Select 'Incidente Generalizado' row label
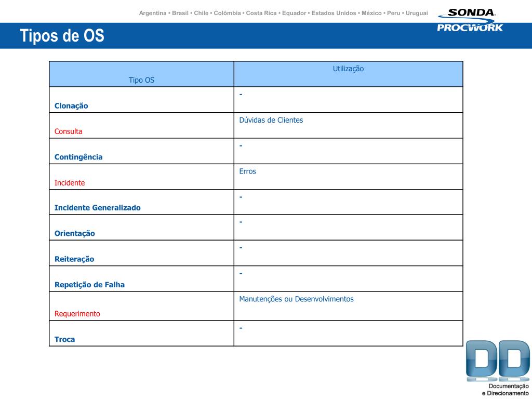Image resolution: width=532 pixels, height=399 pixels. [x=97, y=208]
